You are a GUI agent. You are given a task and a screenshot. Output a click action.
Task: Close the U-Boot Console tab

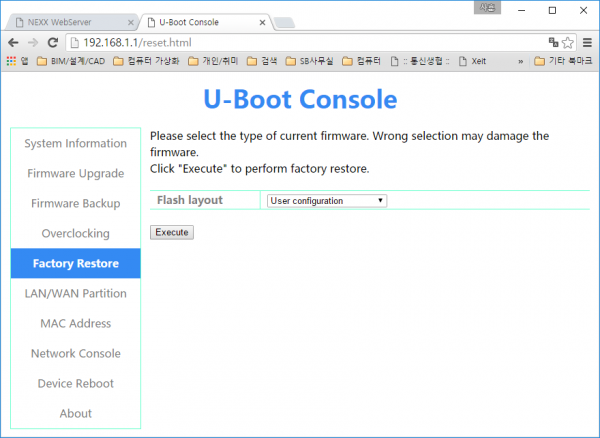point(262,23)
